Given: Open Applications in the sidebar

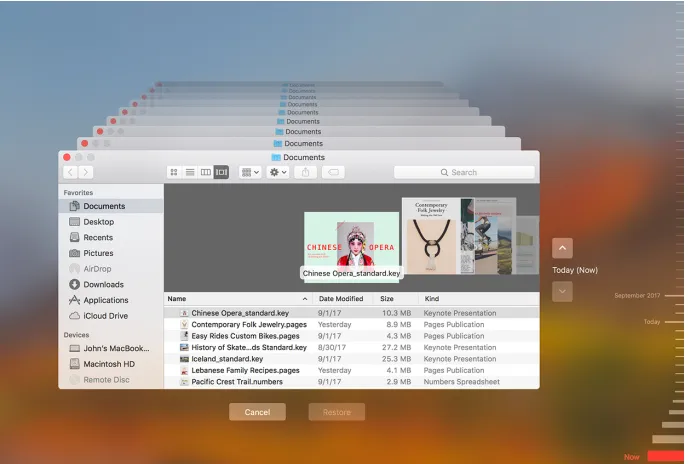Looking at the screenshot, I should click(x=111, y=300).
